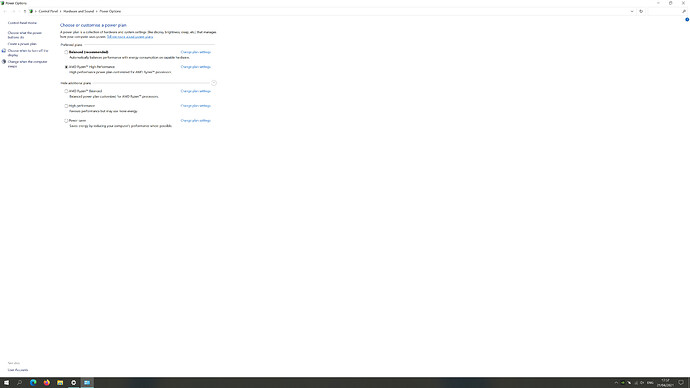Select the Balanced (recommended) power plan

pos(66,52)
